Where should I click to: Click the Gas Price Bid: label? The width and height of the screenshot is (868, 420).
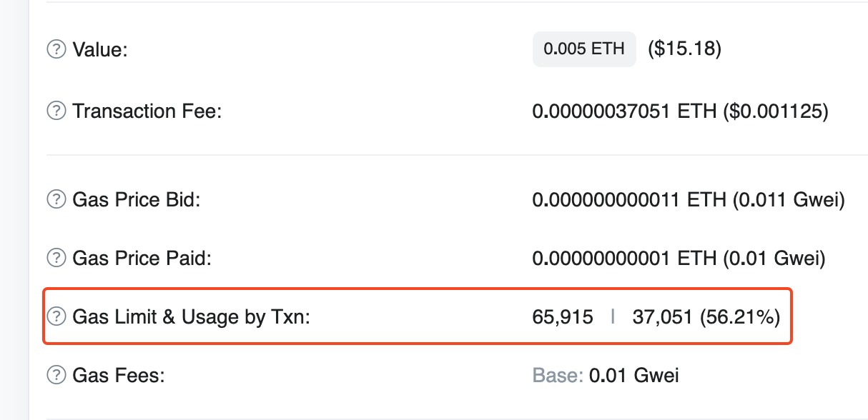[136, 201]
